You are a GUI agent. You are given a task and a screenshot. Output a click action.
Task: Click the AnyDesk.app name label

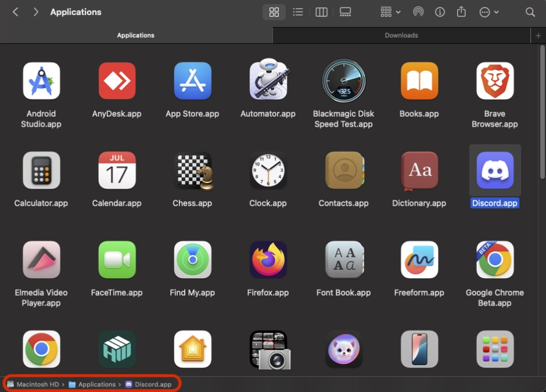(x=117, y=113)
